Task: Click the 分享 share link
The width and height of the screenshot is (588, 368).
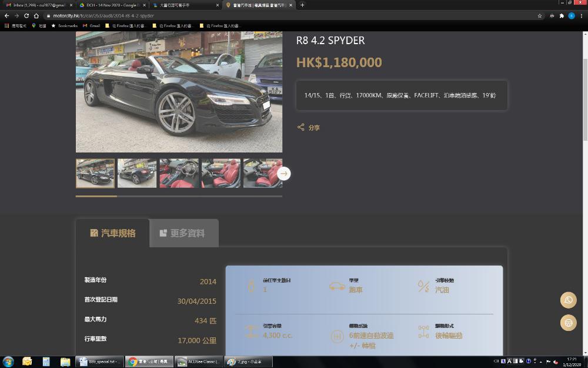Action: 314,128
